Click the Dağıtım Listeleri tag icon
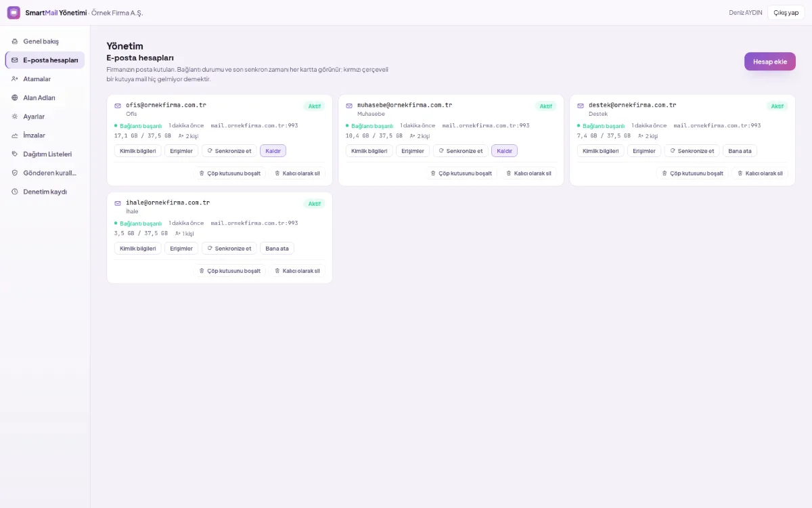 [15, 154]
